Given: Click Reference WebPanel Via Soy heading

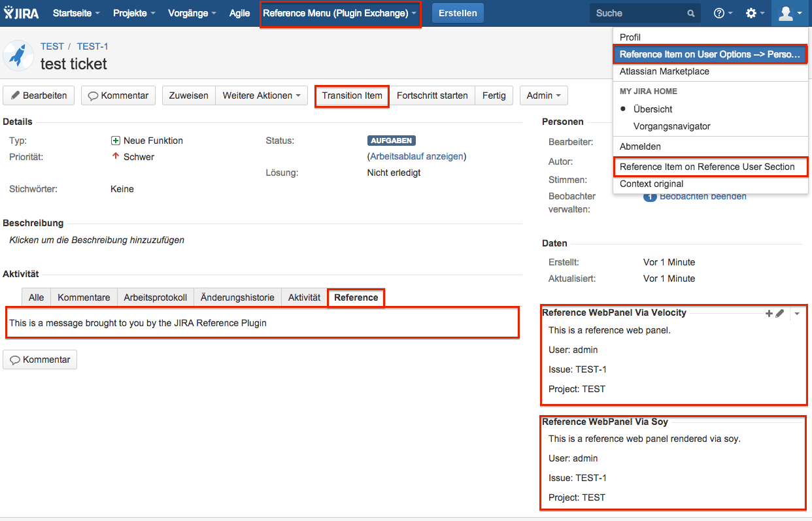Looking at the screenshot, I should pyautogui.click(x=605, y=422).
